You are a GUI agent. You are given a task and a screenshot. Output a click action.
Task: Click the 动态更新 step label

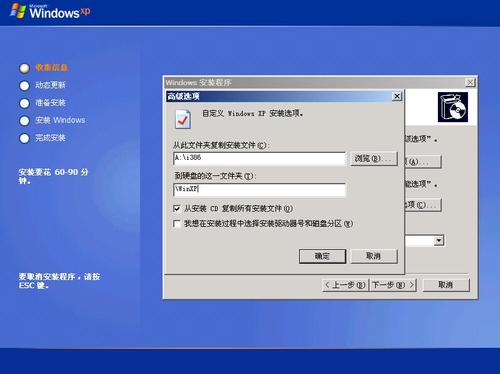point(50,85)
